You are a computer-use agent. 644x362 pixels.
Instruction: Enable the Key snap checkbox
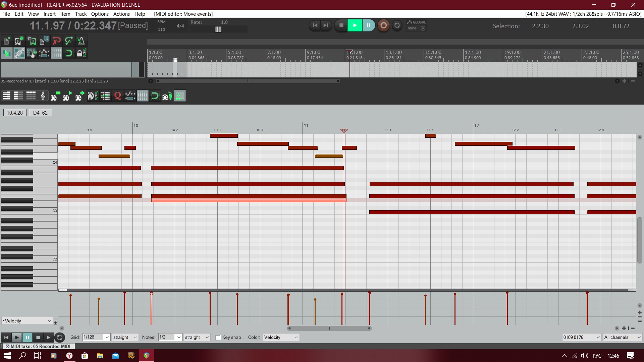[x=218, y=338]
